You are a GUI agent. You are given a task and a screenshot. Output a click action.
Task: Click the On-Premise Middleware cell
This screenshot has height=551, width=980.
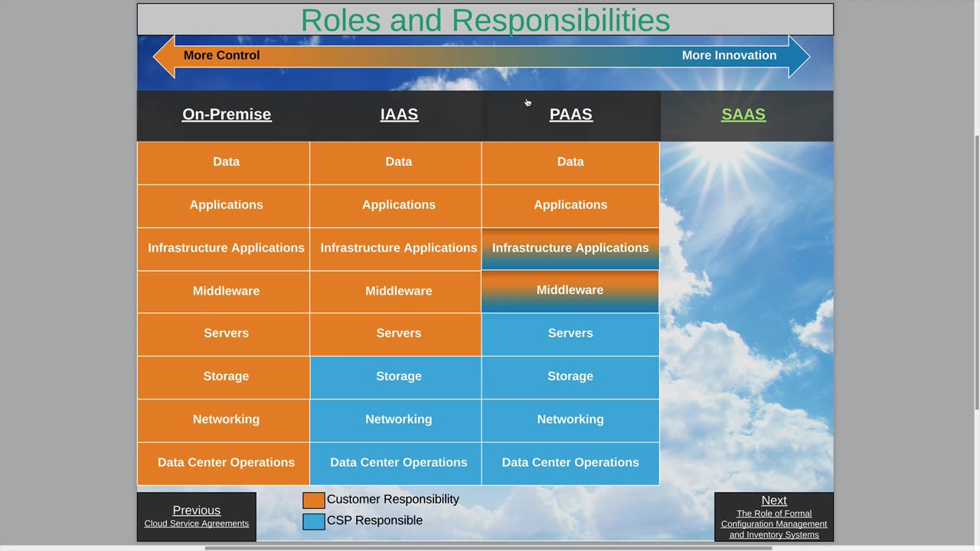click(224, 291)
